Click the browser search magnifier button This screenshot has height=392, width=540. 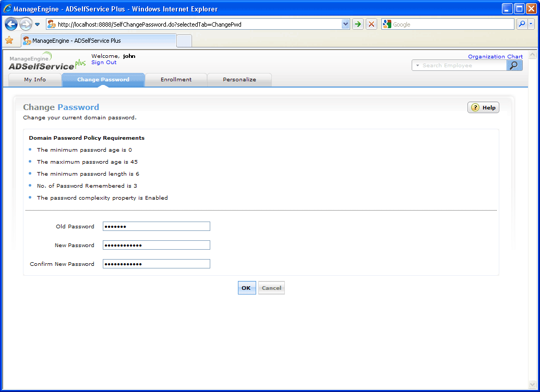tap(522, 24)
